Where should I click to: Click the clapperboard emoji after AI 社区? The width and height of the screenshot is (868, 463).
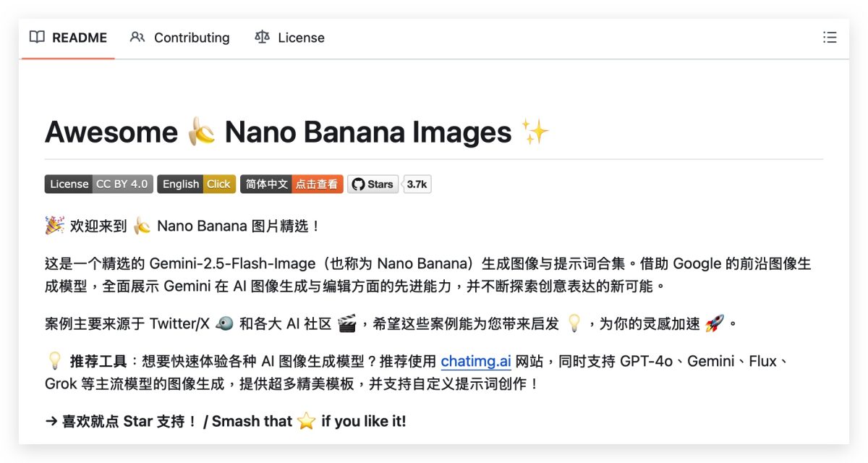click(x=347, y=324)
